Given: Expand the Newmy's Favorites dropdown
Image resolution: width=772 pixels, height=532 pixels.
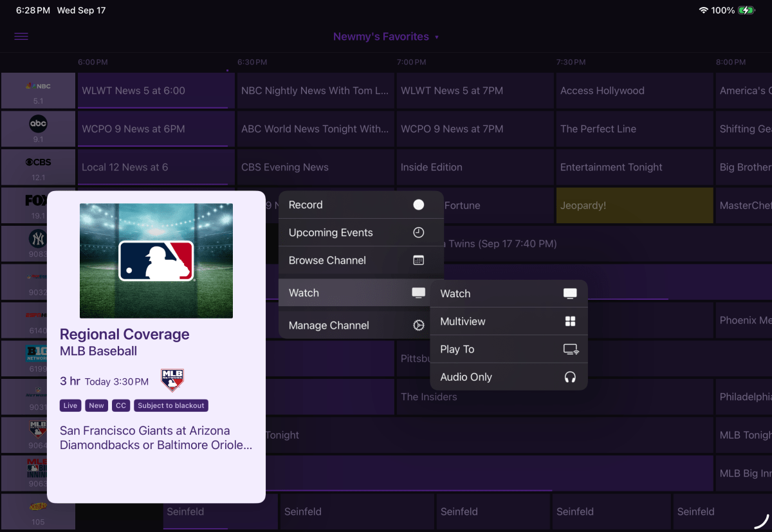Looking at the screenshot, I should (386, 37).
